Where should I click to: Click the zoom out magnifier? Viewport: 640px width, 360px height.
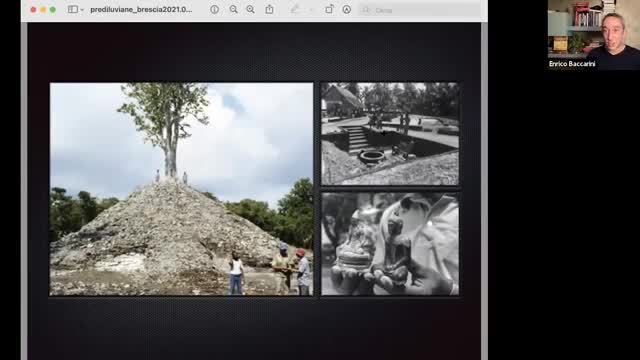tap(233, 9)
